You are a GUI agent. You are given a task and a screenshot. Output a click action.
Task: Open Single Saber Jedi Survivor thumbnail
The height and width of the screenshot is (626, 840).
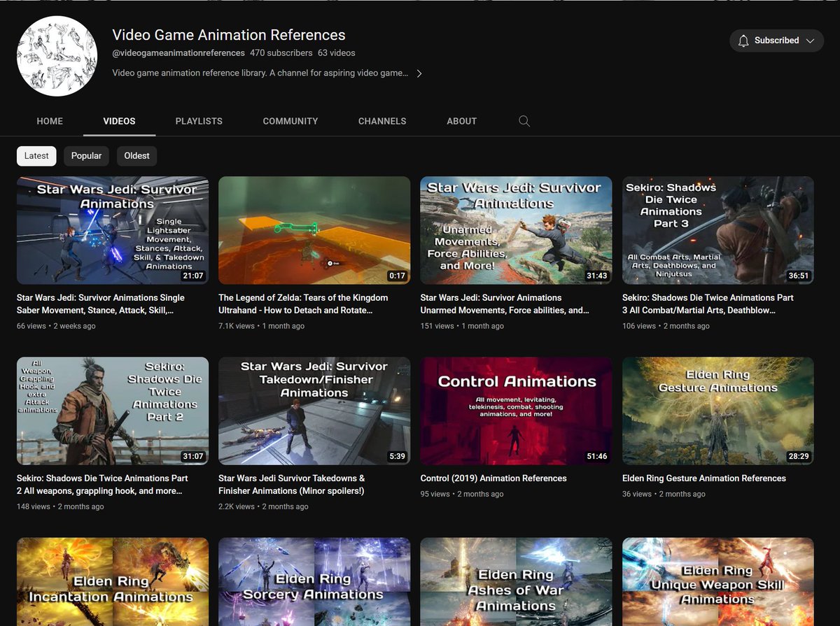point(113,230)
